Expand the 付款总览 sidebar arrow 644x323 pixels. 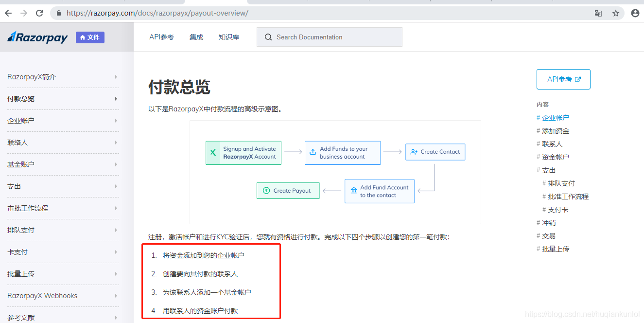(116, 99)
